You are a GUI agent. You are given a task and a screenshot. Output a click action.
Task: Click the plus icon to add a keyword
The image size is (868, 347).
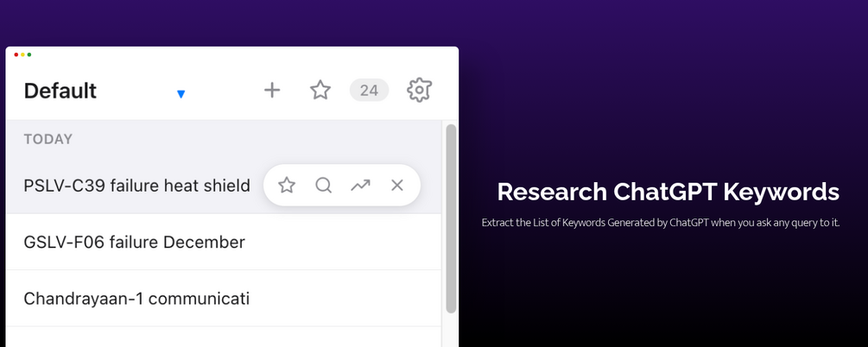[272, 91]
